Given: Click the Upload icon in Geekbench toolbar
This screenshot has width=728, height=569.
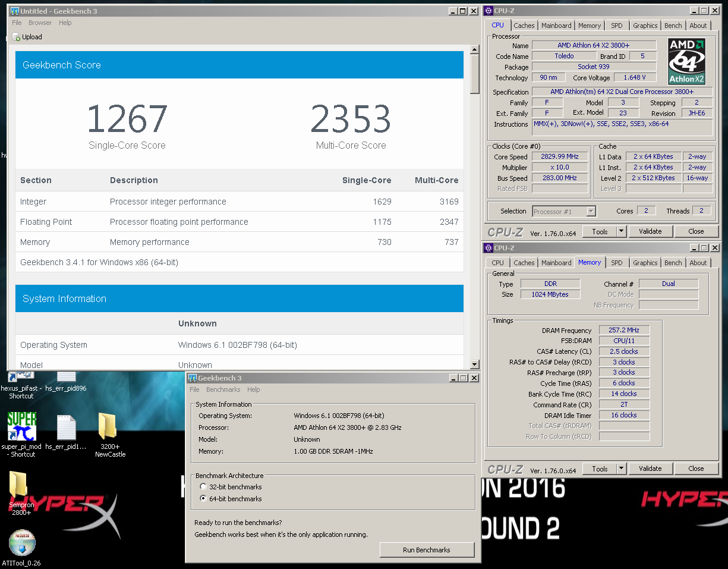Looking at the screenshot, I should (x=16, y=37).
